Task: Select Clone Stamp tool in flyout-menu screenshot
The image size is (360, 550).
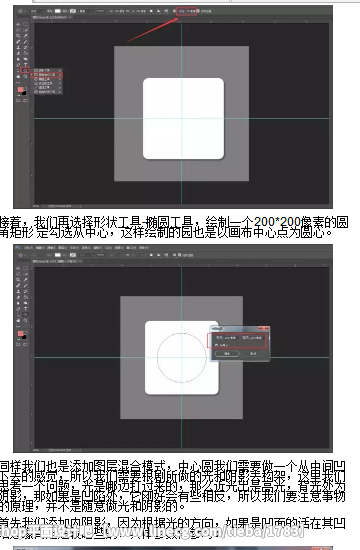Action: (18, 47)
